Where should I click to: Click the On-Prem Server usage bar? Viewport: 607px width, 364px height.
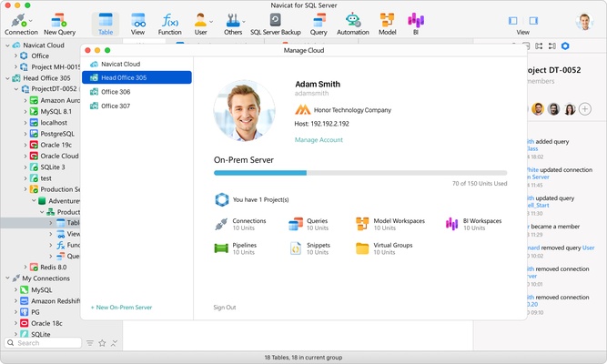coord(360,173)
